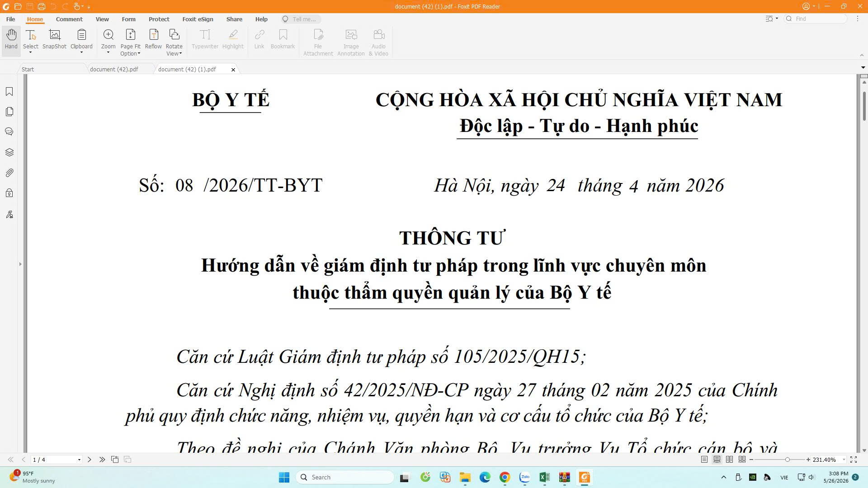Open Zalo from the taskbar
Viewport: 868px width, 488px height.
pyautogui.click(x=524, y=477)
